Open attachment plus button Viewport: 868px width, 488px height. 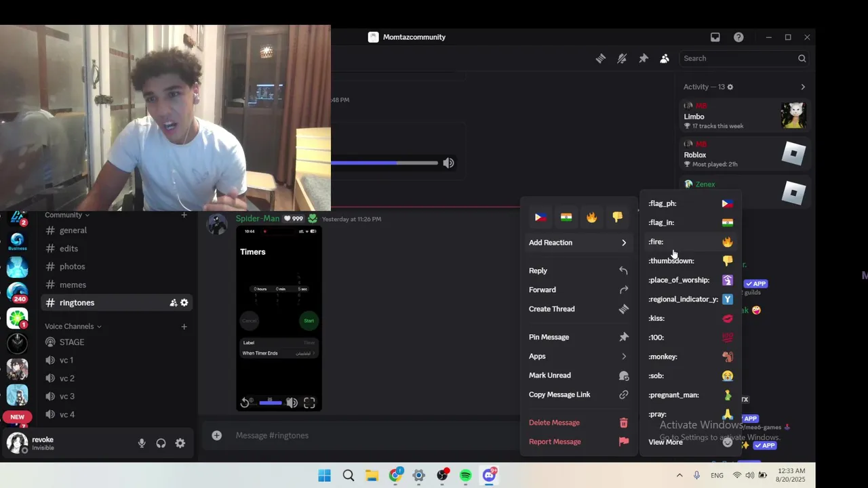216,435
